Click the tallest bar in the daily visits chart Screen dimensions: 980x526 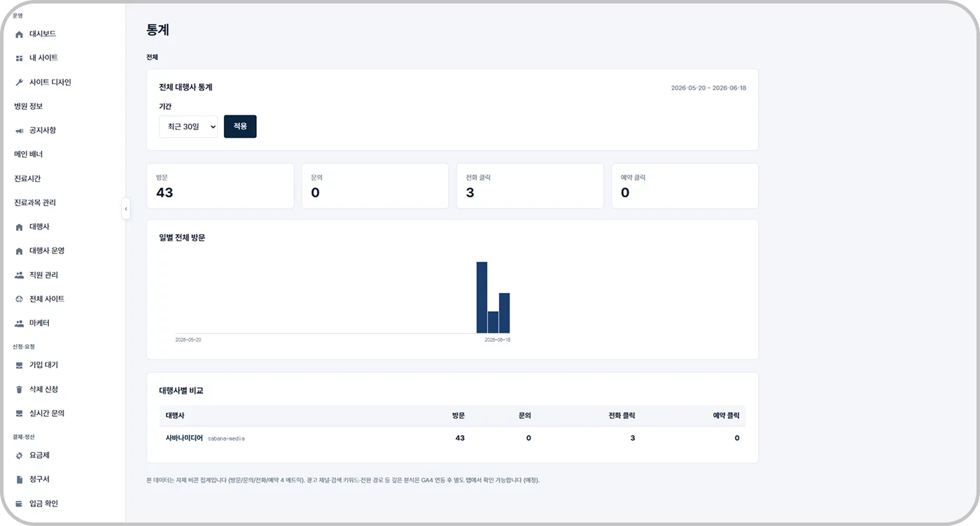(x=482, y=297)
